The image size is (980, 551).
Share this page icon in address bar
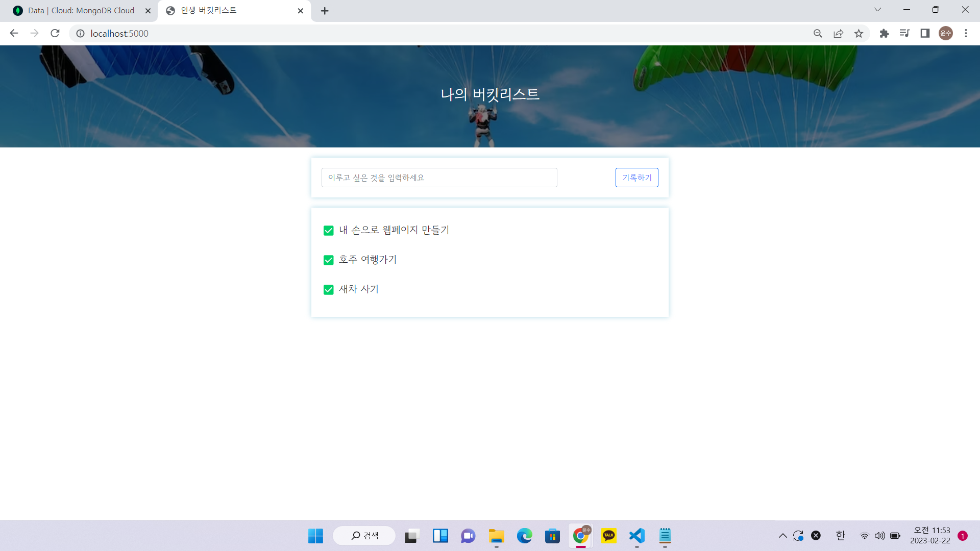pos(838,33)
